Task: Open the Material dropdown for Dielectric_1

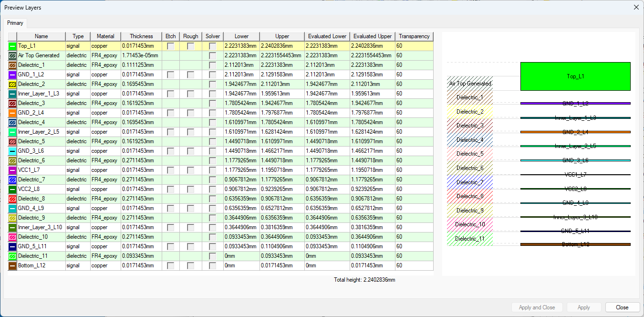Action: coord(105,65)
